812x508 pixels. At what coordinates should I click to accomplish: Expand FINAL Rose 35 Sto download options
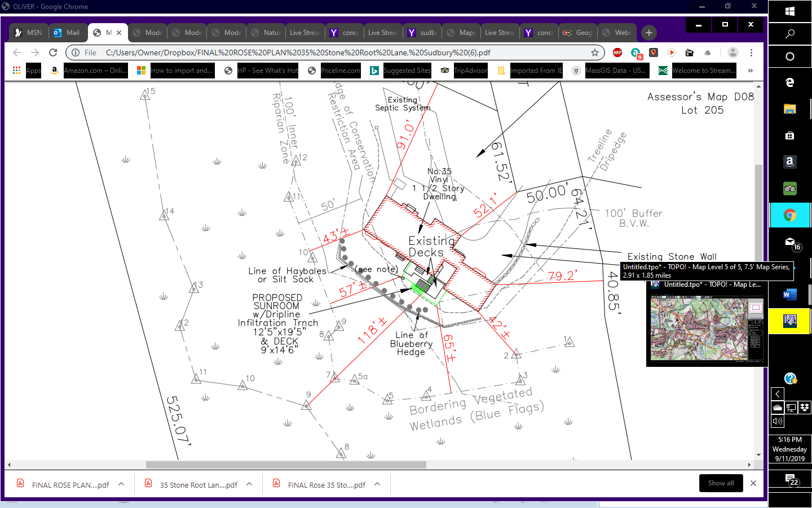(377, 484)
